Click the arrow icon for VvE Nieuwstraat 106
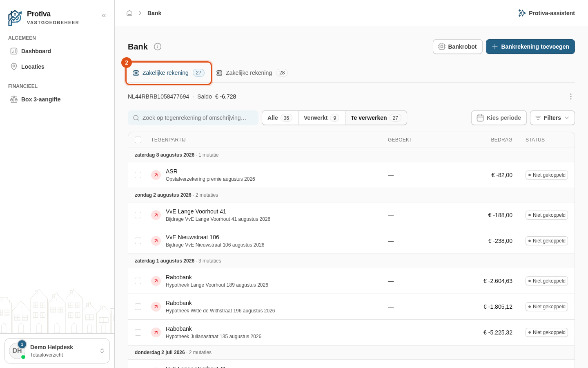588x368 pixels. [156, 241]
